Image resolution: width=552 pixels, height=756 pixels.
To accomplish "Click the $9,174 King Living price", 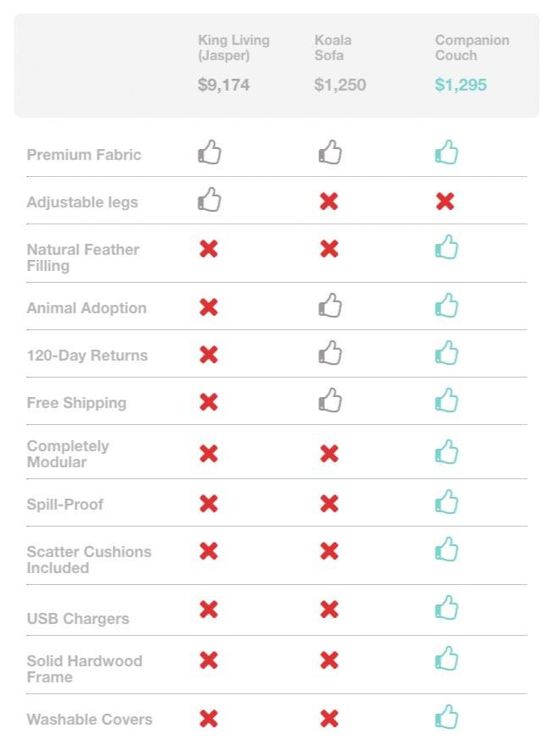I will (x=224, y=85).
